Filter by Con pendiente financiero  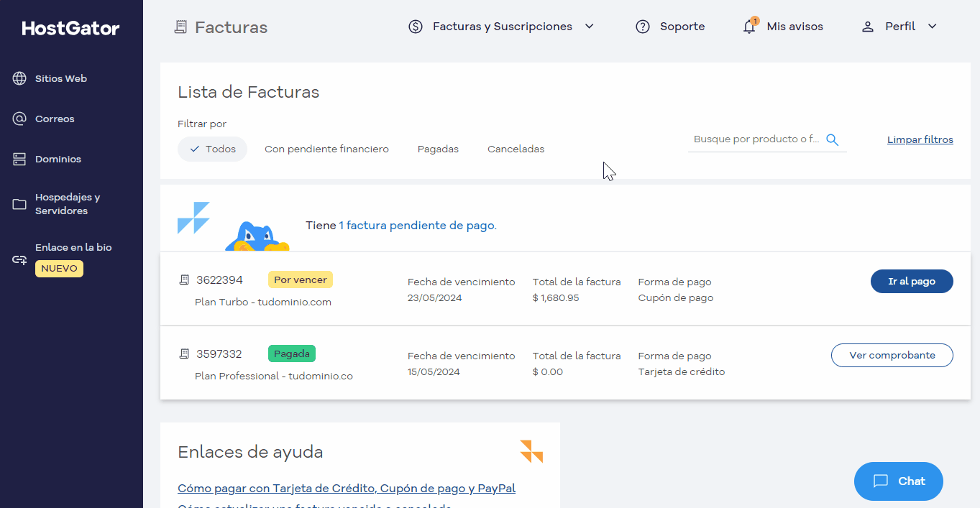pos(326,149)
